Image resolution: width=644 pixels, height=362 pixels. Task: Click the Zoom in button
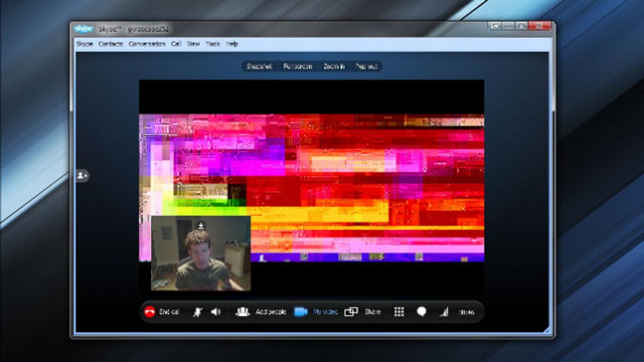pos(334,67)
